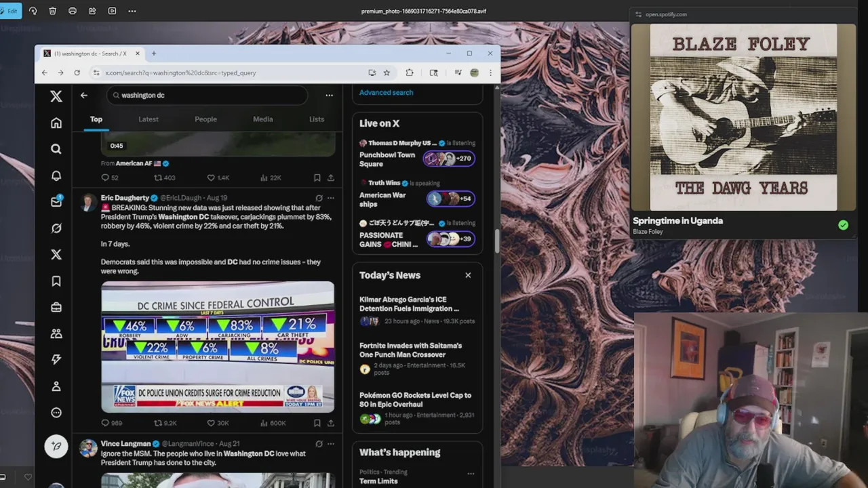Go forward in browser history
Screen dimensions: 868x488
[x=60, y=73]
